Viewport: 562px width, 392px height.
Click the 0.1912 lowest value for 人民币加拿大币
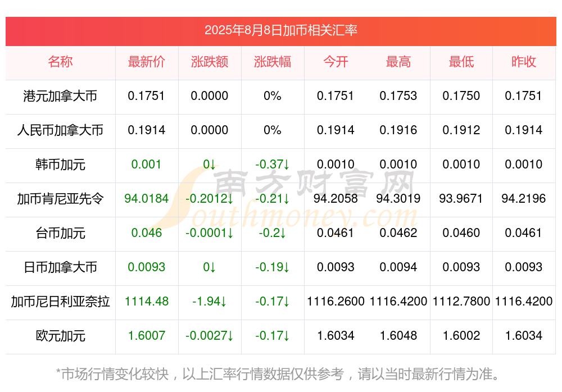(x=461, y=130)
